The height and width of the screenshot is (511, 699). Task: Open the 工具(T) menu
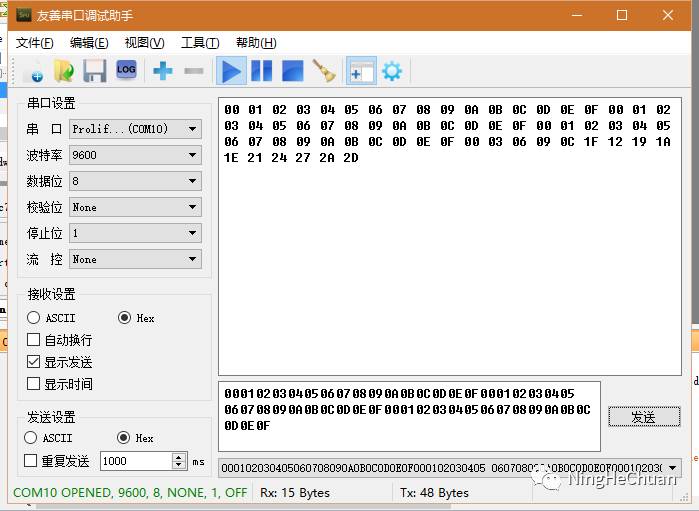coord(200,43)
